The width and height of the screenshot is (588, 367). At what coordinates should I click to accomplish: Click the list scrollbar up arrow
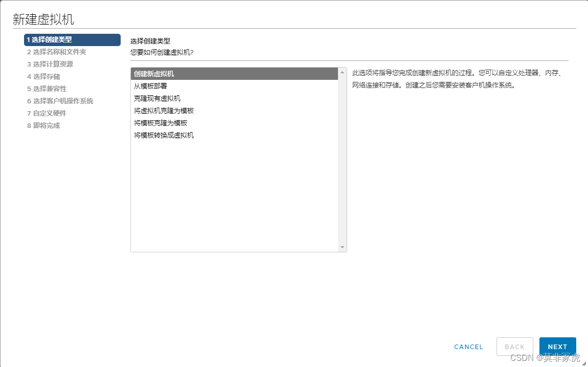tap(342, 72)
